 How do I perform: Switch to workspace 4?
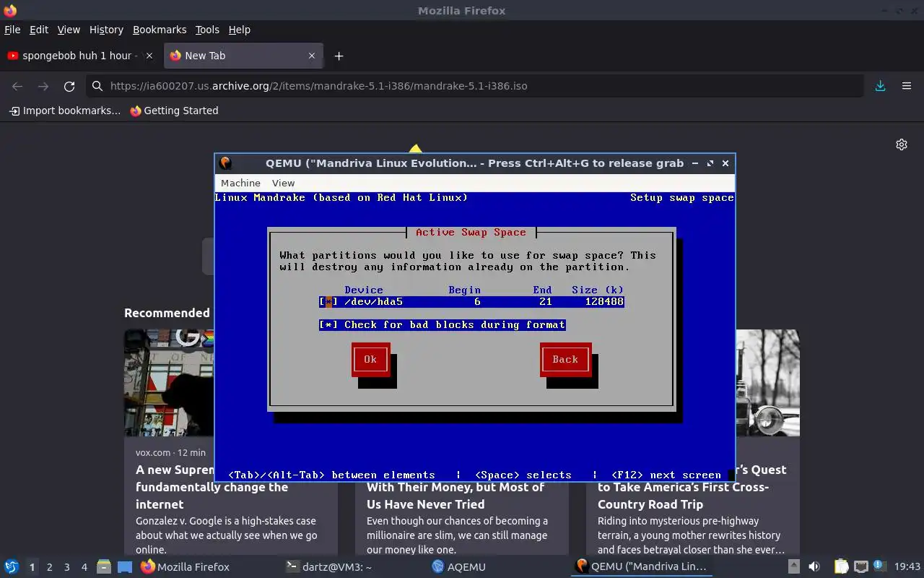84,567
